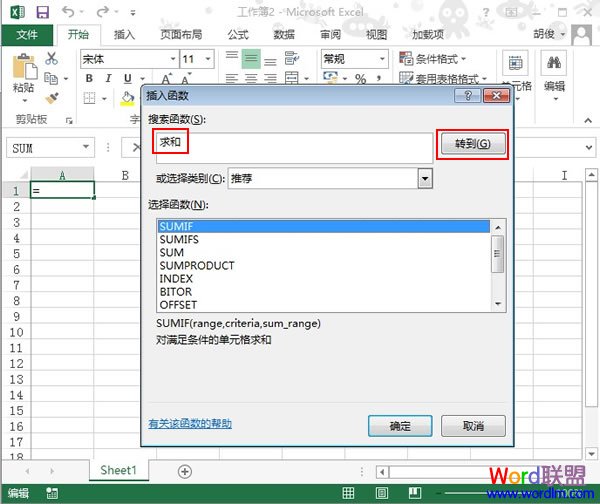Click the align text left icon
Image resolution: width=600 pixels, height=504 pixels.
[x=232, y=79]
